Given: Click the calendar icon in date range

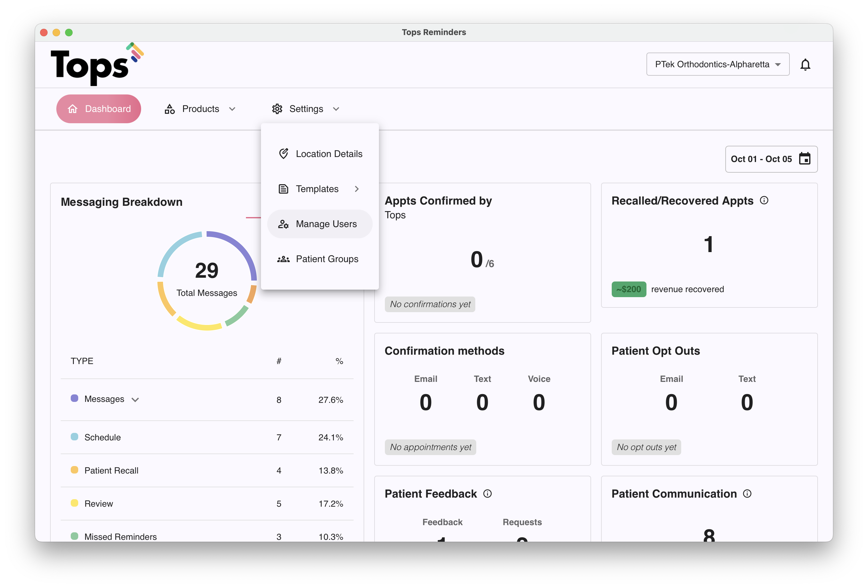Looking at the screenshot, I should (804, 159).
